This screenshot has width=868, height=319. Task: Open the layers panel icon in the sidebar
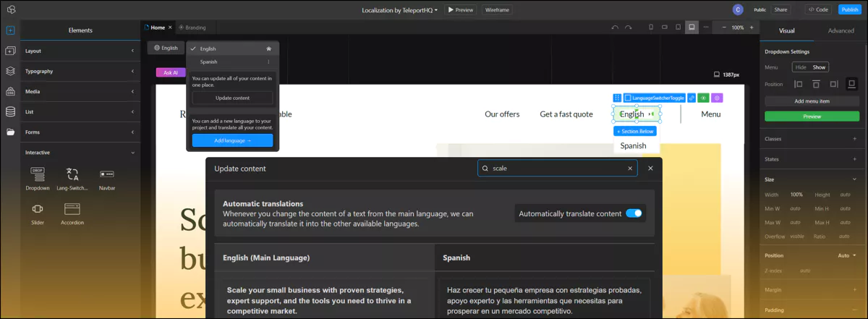coord(10,71)
